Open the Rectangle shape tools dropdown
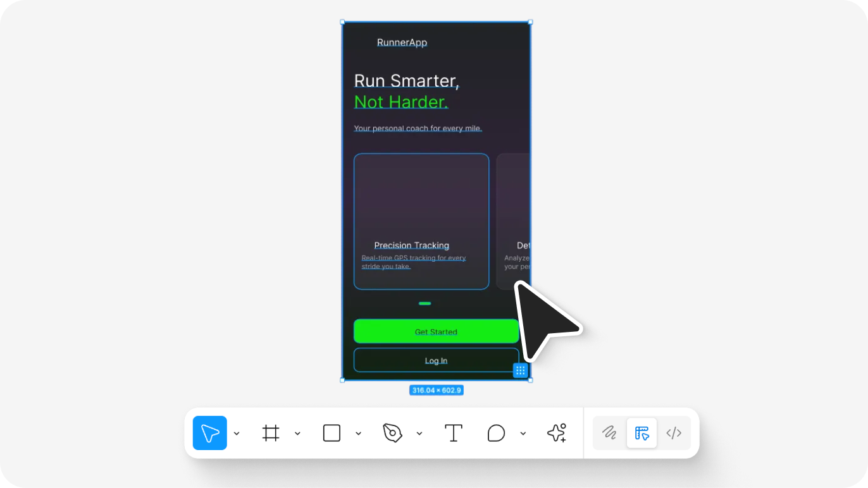The image size is (868, 488). point(358,434)
